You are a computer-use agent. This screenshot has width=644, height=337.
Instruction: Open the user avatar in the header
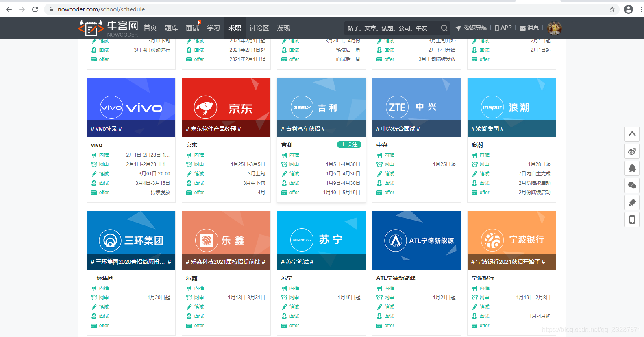(554, 28)
